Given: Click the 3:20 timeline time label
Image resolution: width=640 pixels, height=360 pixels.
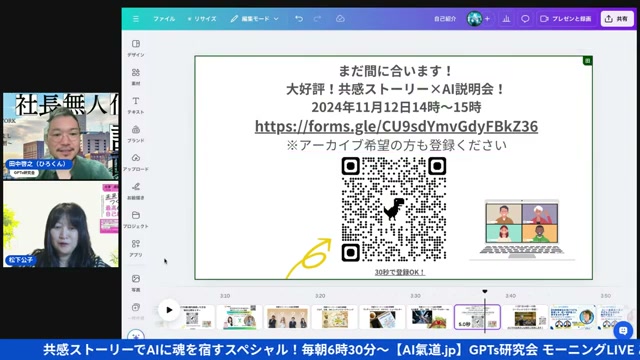Looking at the screenshot, I should [320, 296].
